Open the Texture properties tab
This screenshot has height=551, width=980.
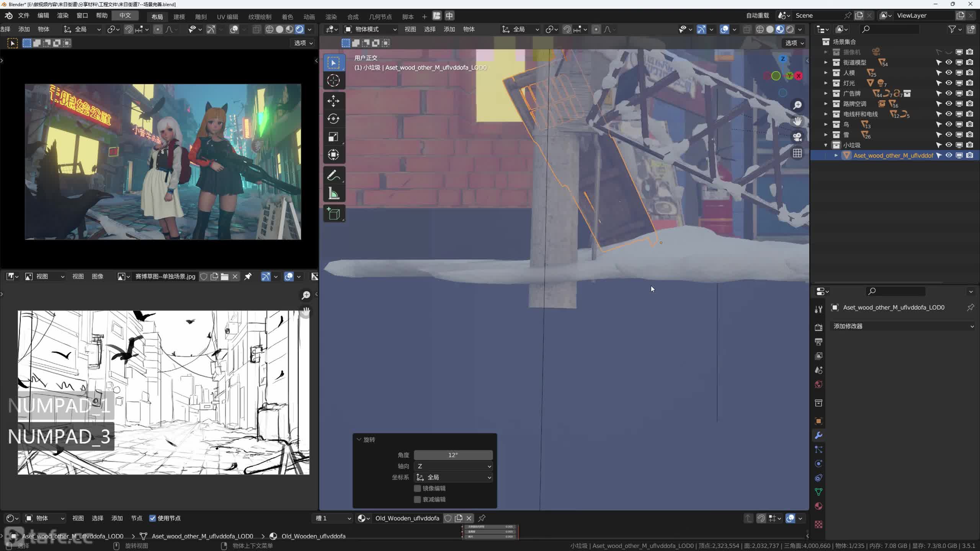point(818,524)
